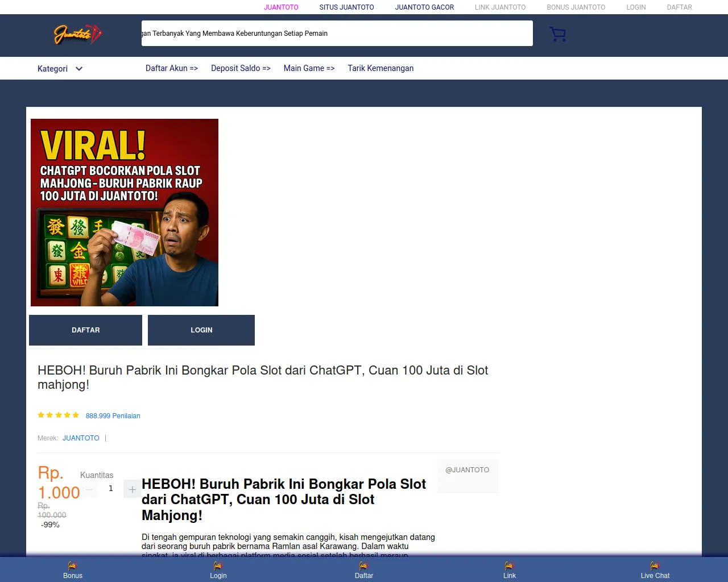The width and height of the screenshot is (728, 582).
Task: Open the SITUS JUANTOTO menu item
Action: point(347,7)
